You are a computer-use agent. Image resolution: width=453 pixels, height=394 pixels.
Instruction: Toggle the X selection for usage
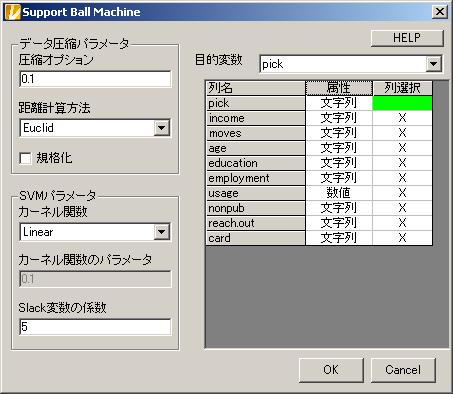click(402, 193)
